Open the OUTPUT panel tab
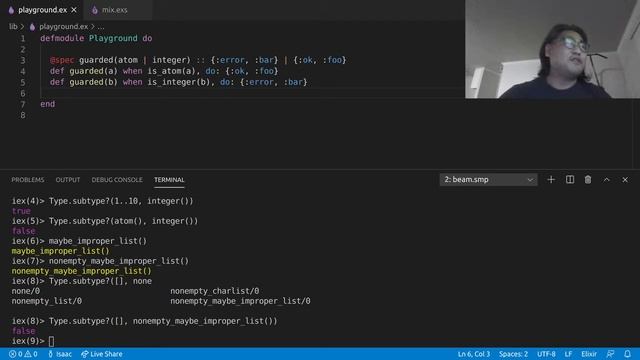This screenshot has height=360, width=640. (68, 180)
